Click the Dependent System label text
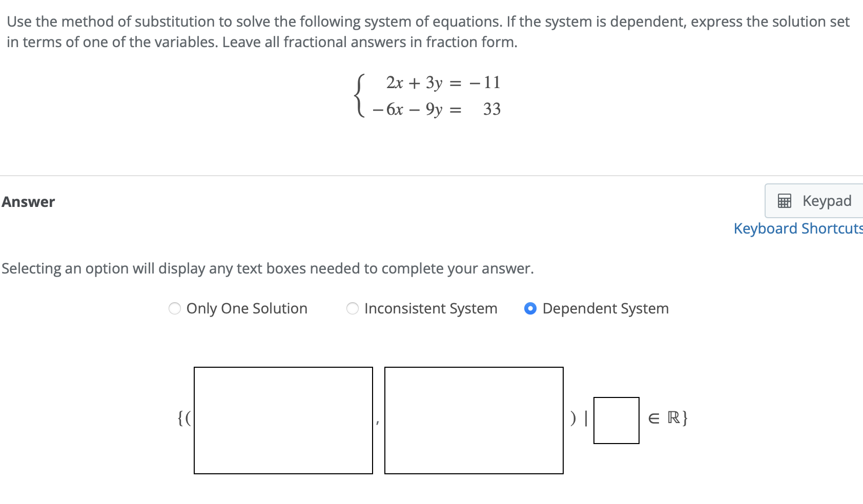This screenshot has height=504, width=863. point(605,308)
